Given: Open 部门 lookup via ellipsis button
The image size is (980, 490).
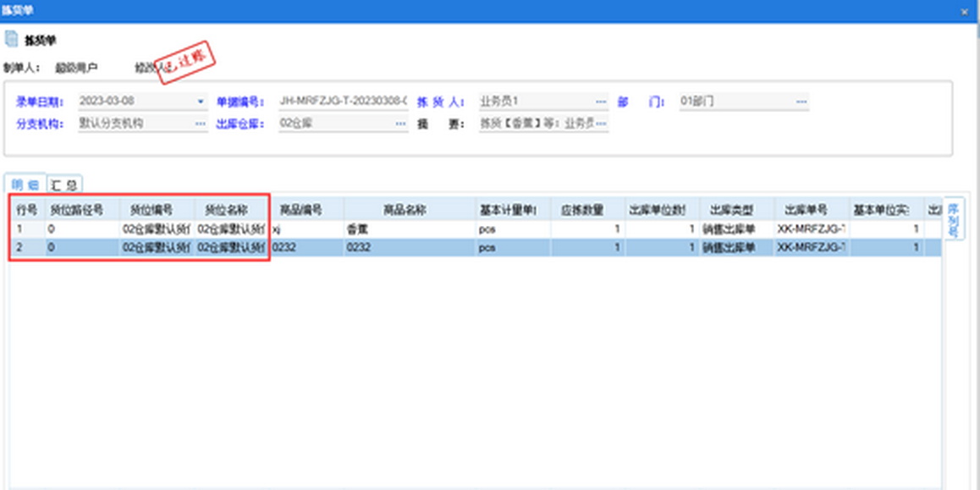Looking at the screenshot, I should coord(801,102).
